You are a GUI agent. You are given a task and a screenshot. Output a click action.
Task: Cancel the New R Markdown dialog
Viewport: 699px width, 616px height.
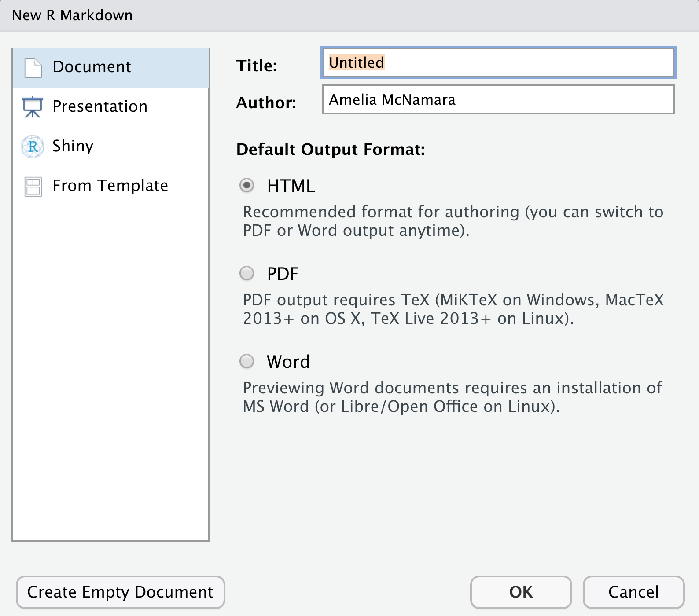[x=633, y=592]
